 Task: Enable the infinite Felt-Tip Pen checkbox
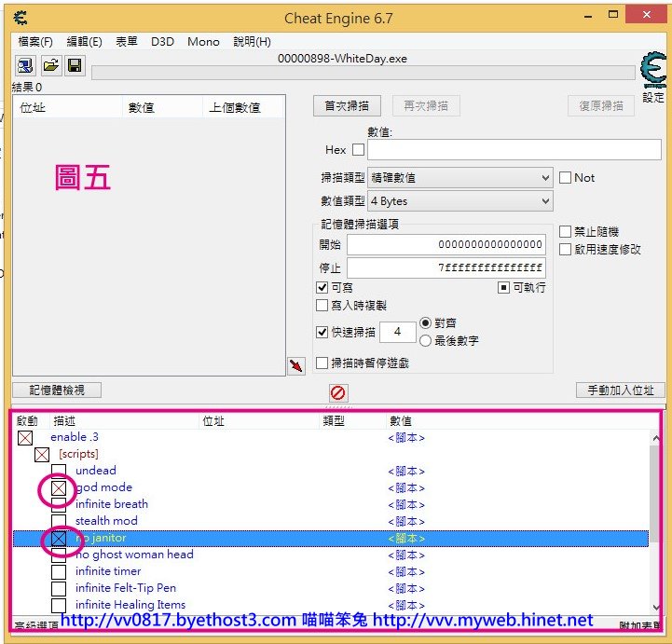[x=59, y=588]
